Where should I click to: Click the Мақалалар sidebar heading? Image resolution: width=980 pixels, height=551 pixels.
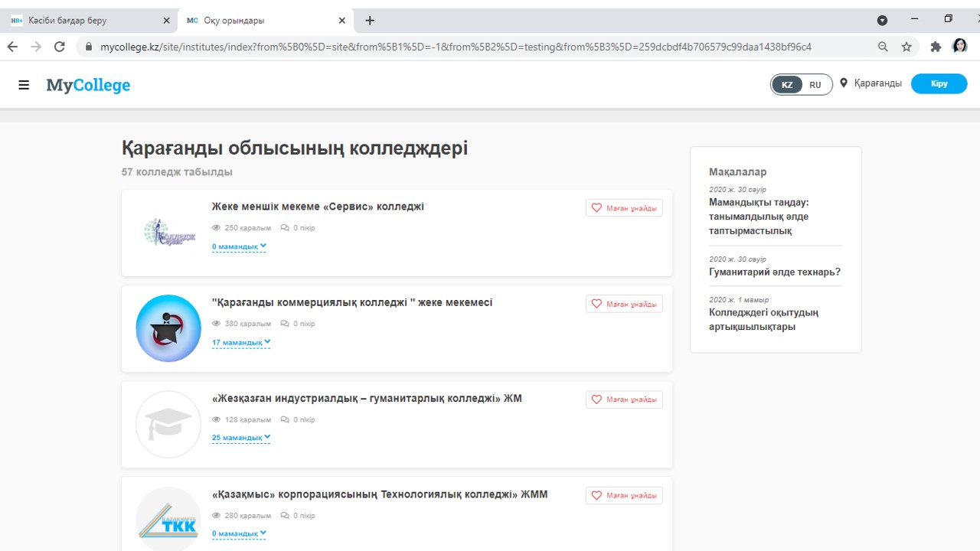pos(737,172)
